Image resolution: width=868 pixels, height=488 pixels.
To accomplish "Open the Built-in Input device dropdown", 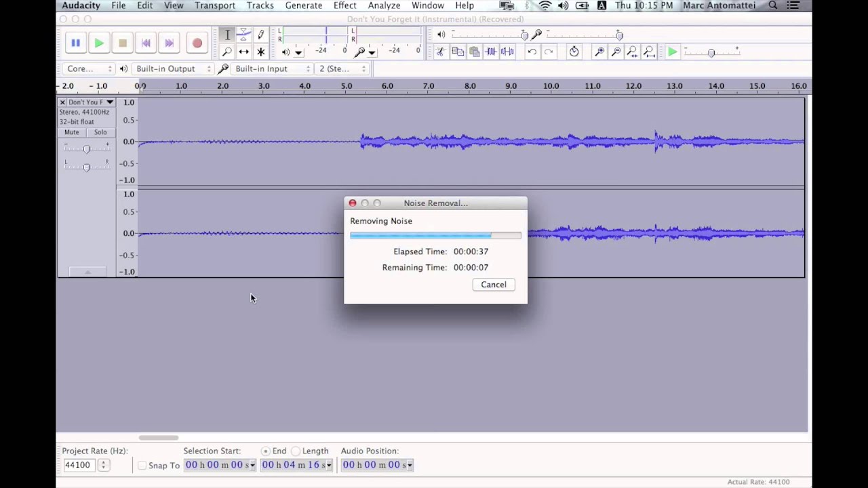I will (272, 68).
